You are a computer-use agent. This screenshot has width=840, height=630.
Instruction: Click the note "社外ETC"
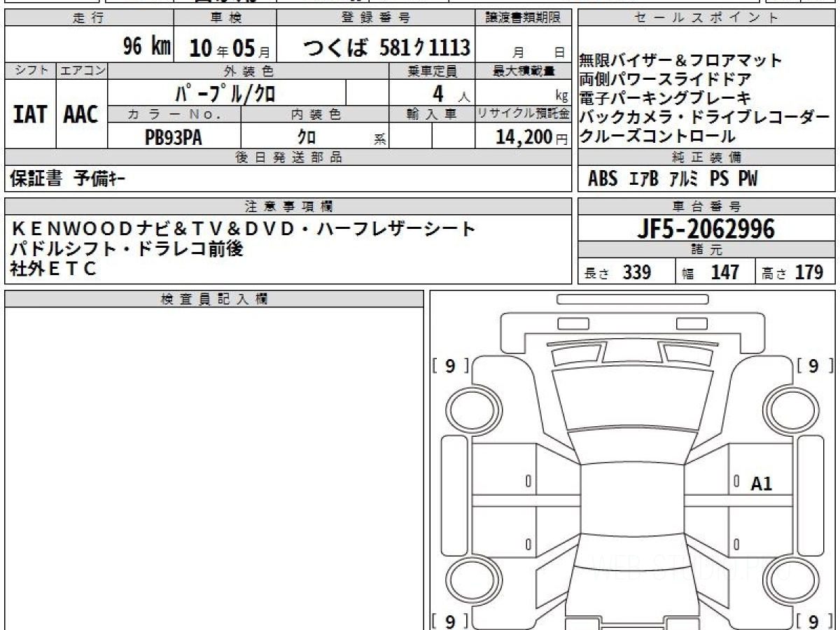click(53, 267)
